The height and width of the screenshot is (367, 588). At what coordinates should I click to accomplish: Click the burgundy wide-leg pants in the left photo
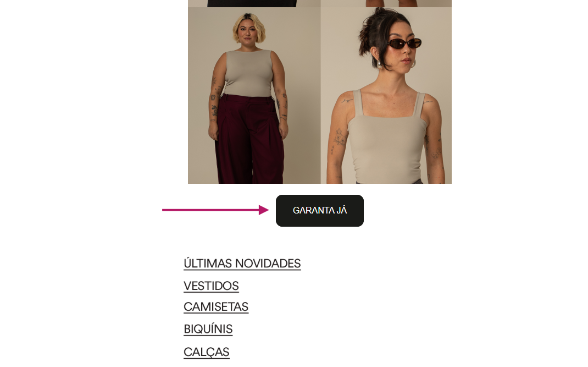point(250,139)
